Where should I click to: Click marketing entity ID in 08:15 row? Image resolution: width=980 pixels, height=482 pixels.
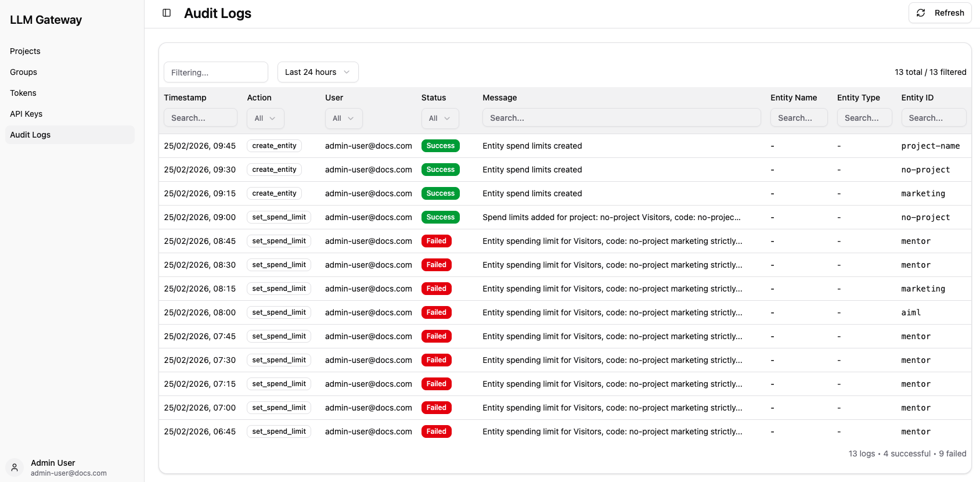(923, 289)
